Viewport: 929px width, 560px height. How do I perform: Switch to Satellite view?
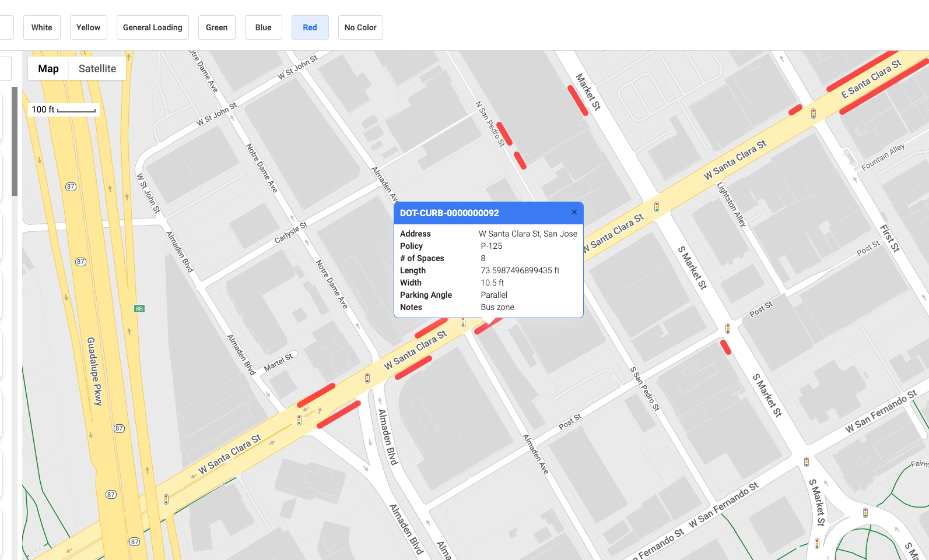(x=97, y=68)
